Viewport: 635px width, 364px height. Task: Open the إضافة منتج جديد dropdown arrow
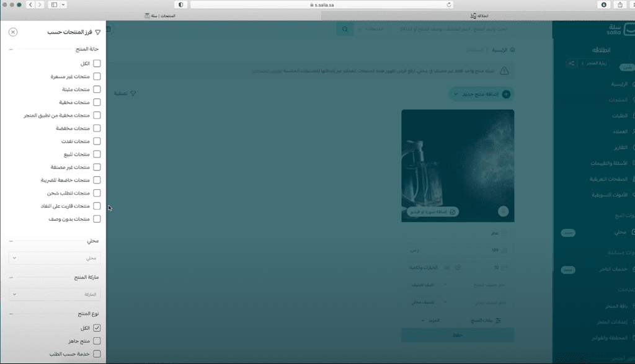coord(456,94)
